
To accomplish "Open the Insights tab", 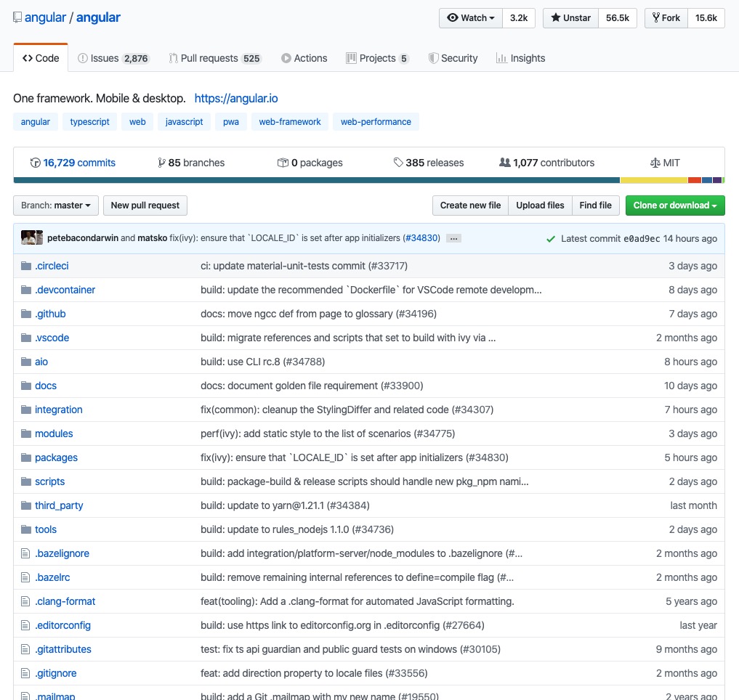I will [x=521, y=58].
